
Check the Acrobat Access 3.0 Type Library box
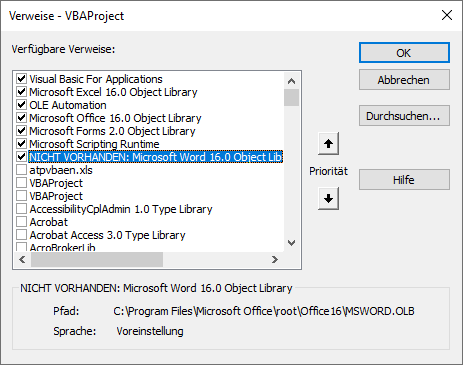(21, 235)
